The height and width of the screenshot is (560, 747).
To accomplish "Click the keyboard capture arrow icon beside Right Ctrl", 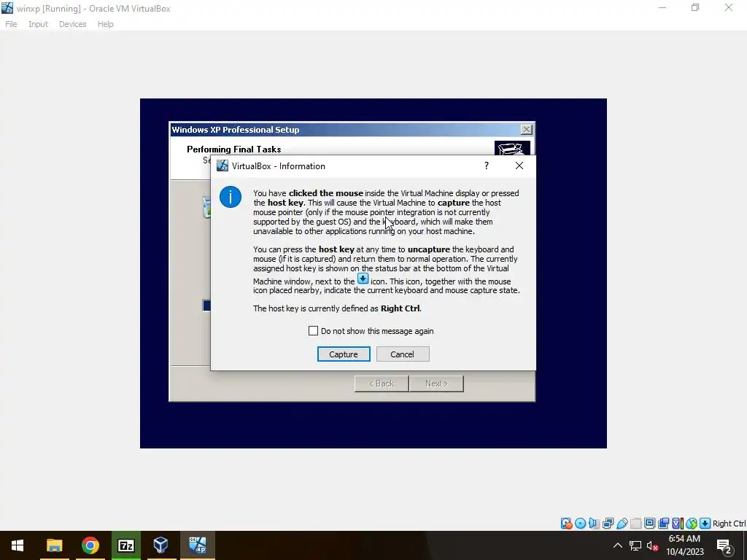I will click(x=705, y=524).
